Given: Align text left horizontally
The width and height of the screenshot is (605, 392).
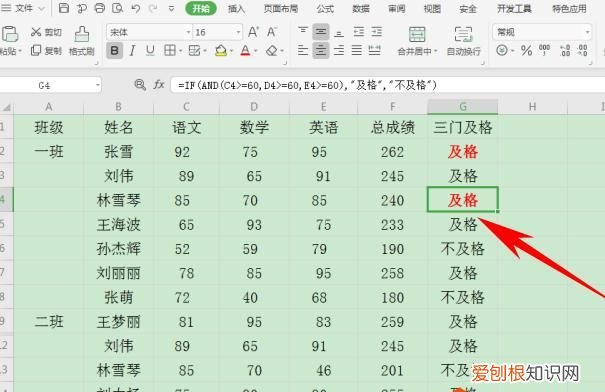Looking at the screenshot, I should click(x=303, y=51).
